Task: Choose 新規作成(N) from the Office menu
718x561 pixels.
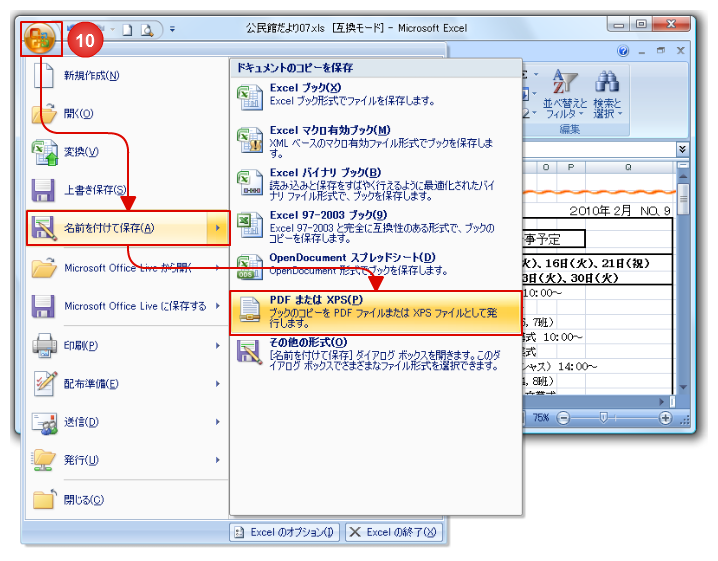Action: pyautogui.click(x=126, y=76)
